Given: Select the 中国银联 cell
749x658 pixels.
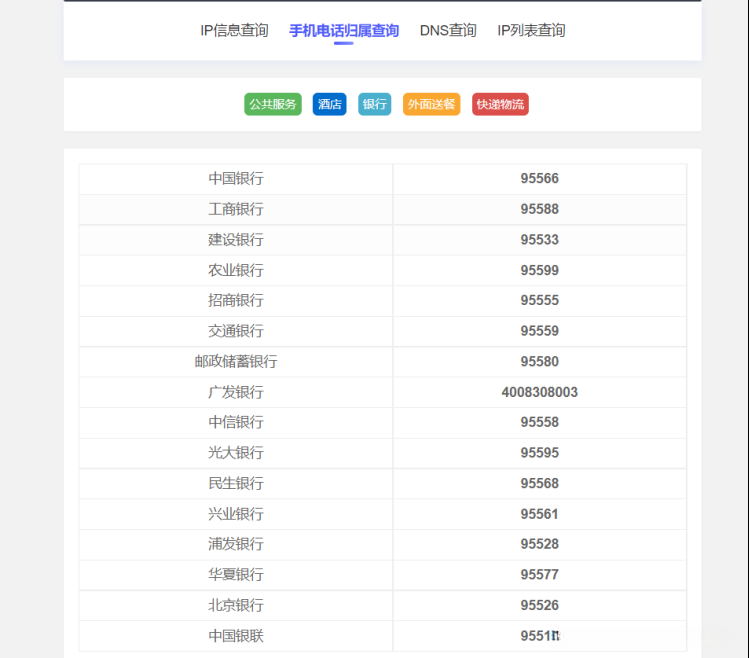Looking at the screenshot, I should pyautogui.click(x=236, y=636).
